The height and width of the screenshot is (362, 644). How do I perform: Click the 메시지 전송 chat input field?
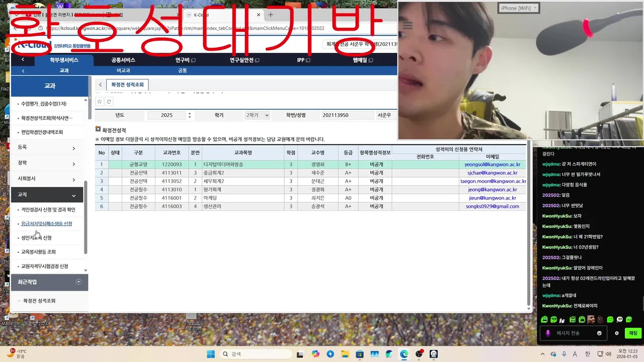[x=574, y=333]
